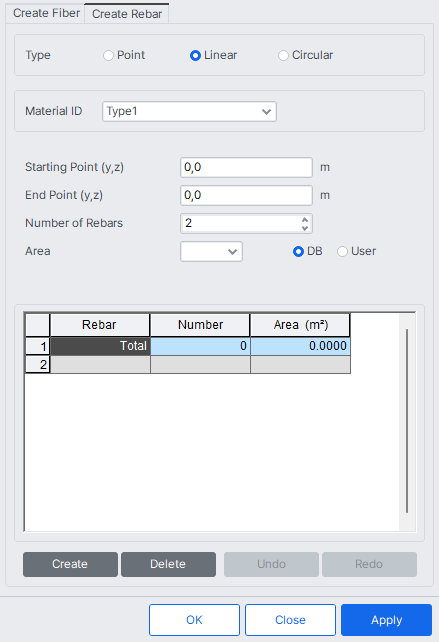This screenshot has height=642, width=439.
Task: Select row header 1 in table
Action: click(38, 346)
